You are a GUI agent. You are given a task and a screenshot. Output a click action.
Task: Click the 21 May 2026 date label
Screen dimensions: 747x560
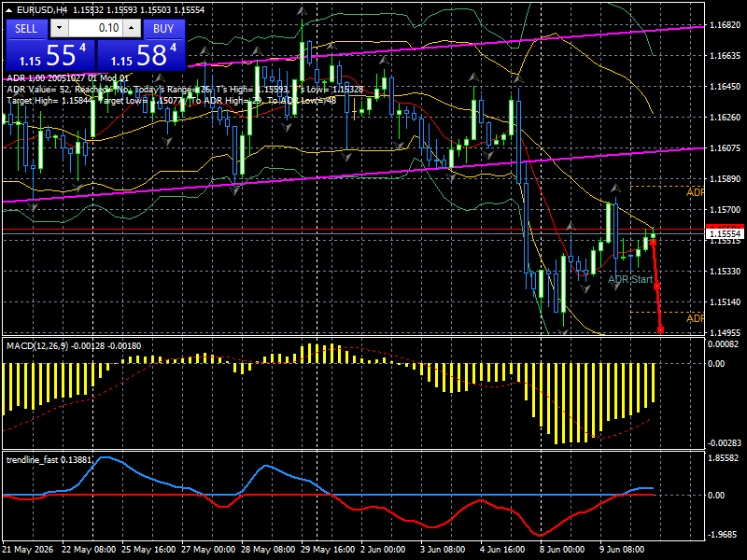(28, 549)
